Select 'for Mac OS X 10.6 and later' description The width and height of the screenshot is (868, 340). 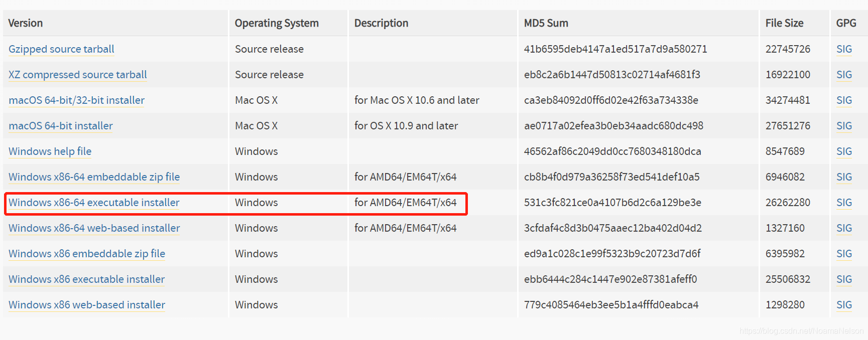pyautogui.click(x=417, y=100)
